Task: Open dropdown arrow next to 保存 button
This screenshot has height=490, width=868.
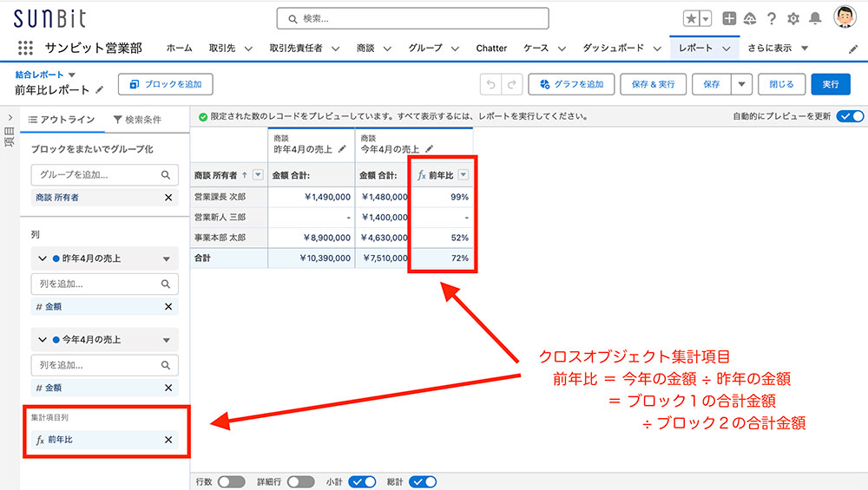Action: coord(740,84)
